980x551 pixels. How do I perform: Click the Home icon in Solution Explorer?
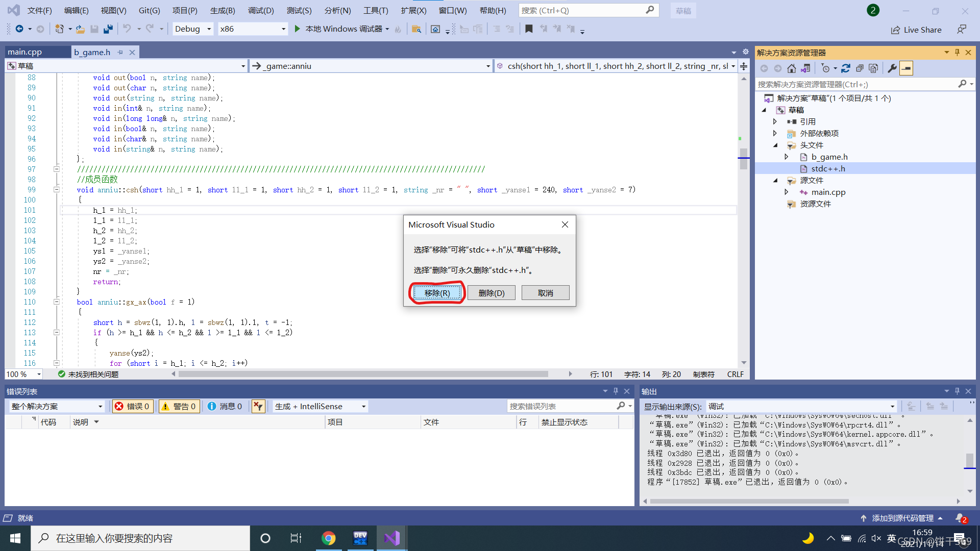coord(791,68)
